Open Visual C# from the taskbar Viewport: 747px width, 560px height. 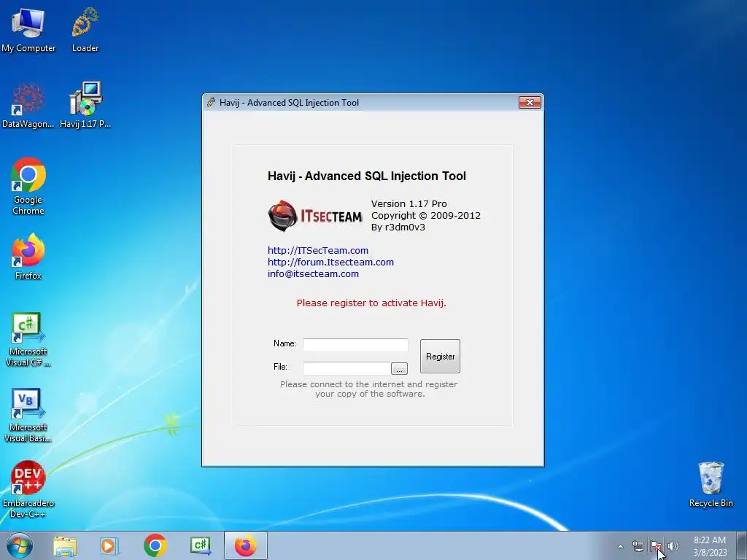tap(200, 545)
